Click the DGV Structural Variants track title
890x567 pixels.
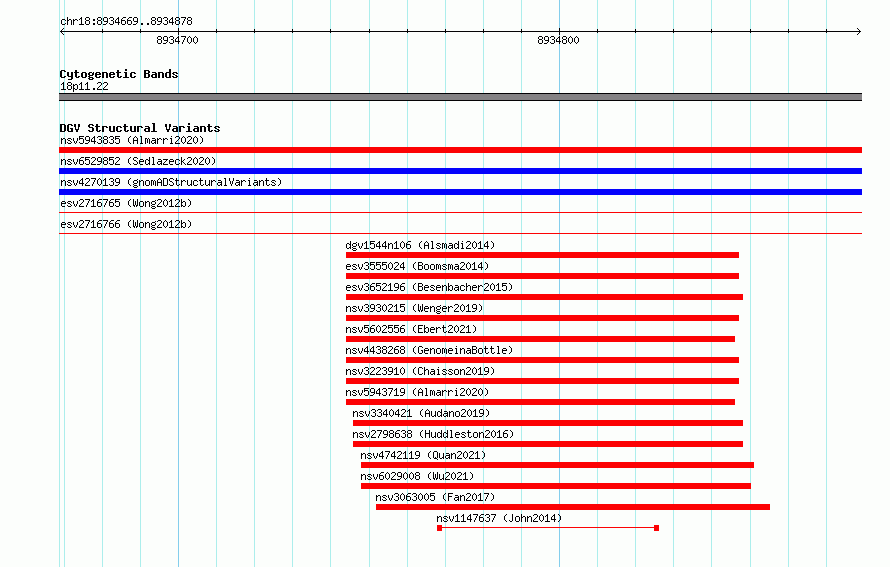click(x=140, y=128)
